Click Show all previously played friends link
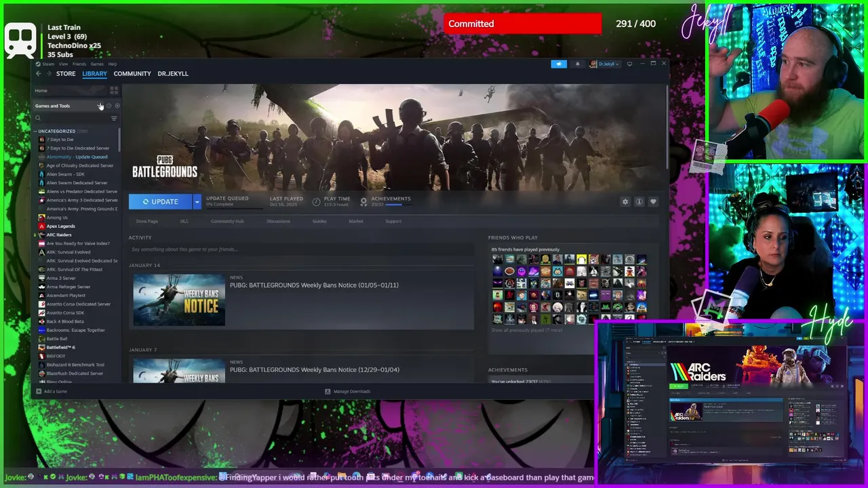The width and height of the screenshot is (868, 488). 527,330
